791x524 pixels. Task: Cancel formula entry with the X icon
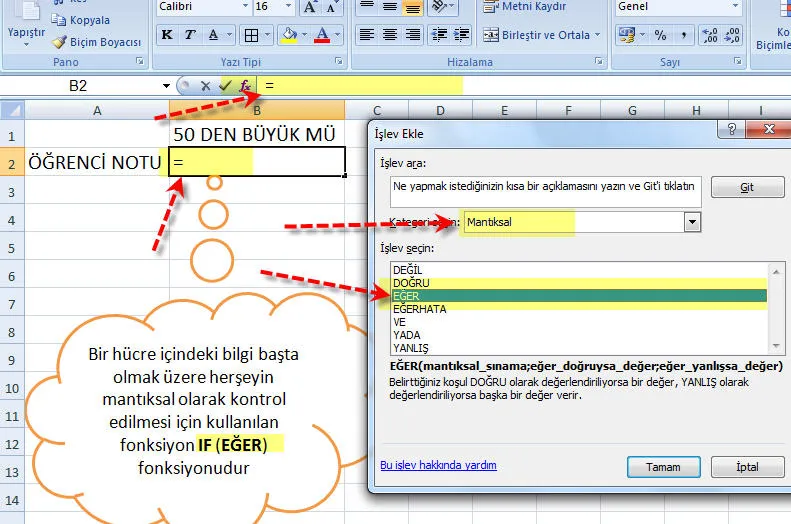207,86
